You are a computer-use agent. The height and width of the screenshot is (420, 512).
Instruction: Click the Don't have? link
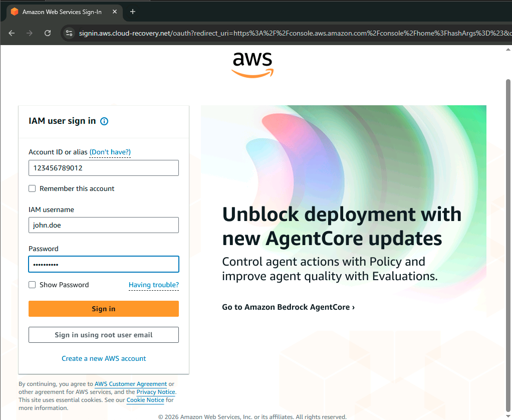click(110, 152)
